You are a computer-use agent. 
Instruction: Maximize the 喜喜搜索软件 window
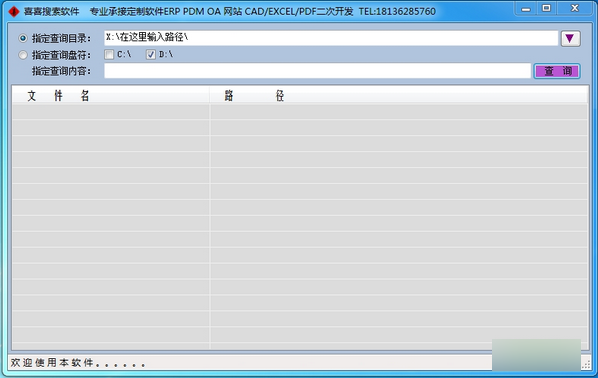tap(547, 8)
